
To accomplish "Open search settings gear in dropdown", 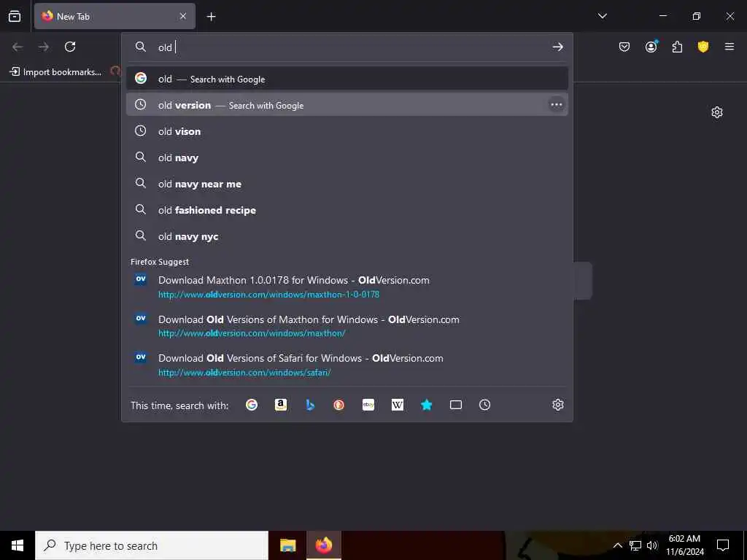I will pyautogui.click(x=558, y=405).
